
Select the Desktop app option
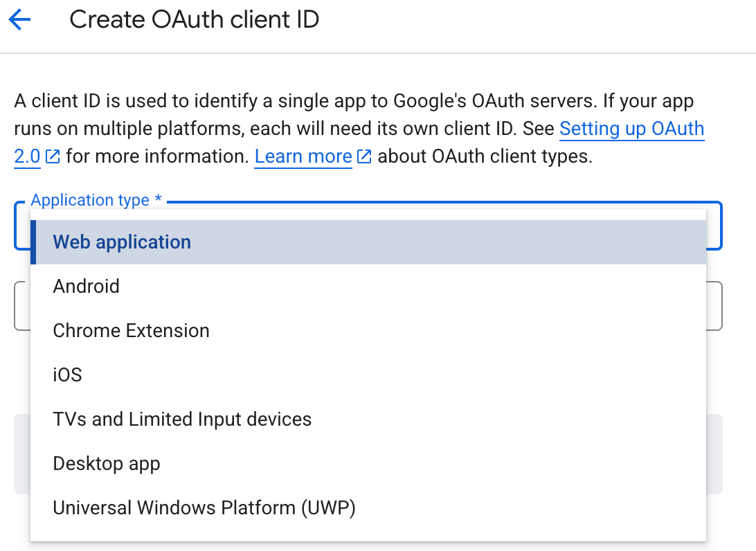[368, 464]
